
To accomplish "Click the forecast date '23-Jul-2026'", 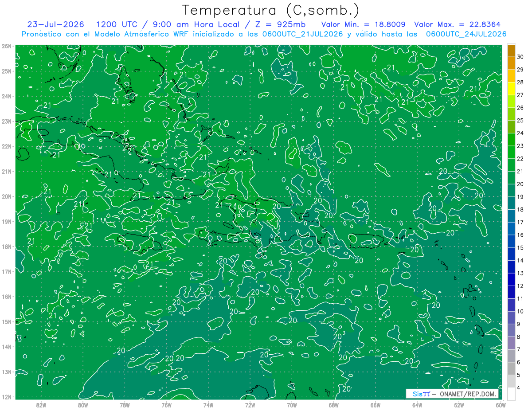I will (55, 24).
